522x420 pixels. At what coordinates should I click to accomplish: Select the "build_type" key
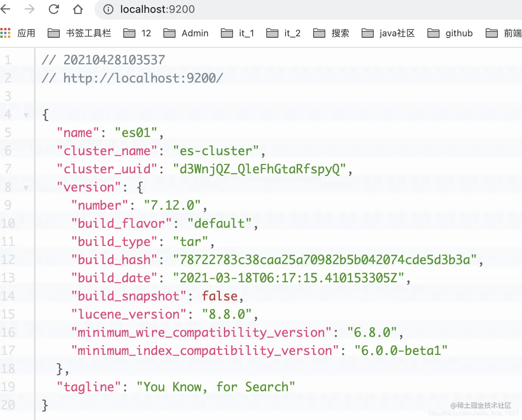(114, 242)
